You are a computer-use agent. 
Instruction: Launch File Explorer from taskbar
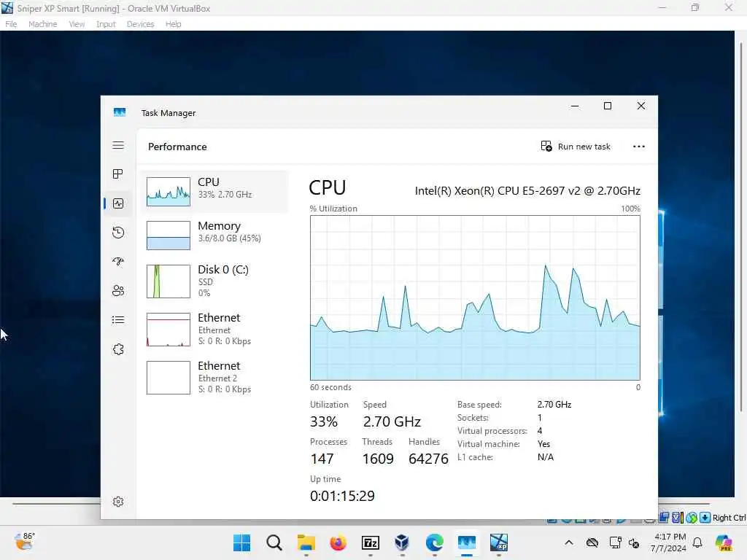point(306,542)
